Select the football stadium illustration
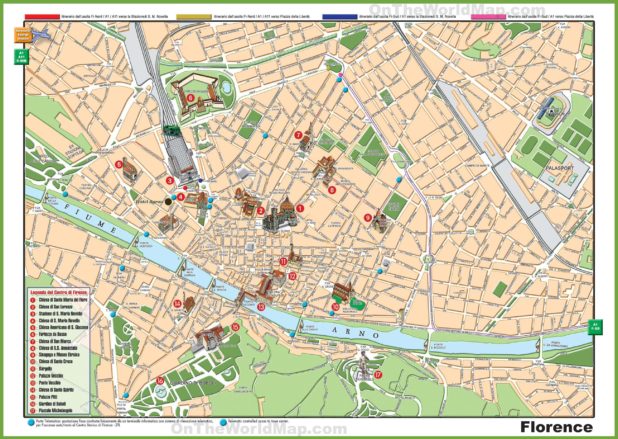Viewport: 618px width, 439px height. (552, 111)
